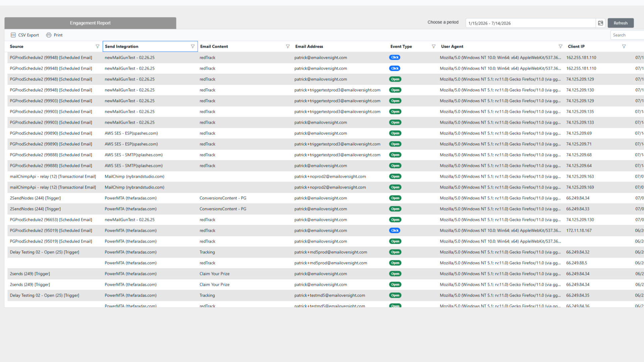Click the 'Choose a period' label
Image resolution: width=644 pixels, height=362 pixels.
pos(443,22)
